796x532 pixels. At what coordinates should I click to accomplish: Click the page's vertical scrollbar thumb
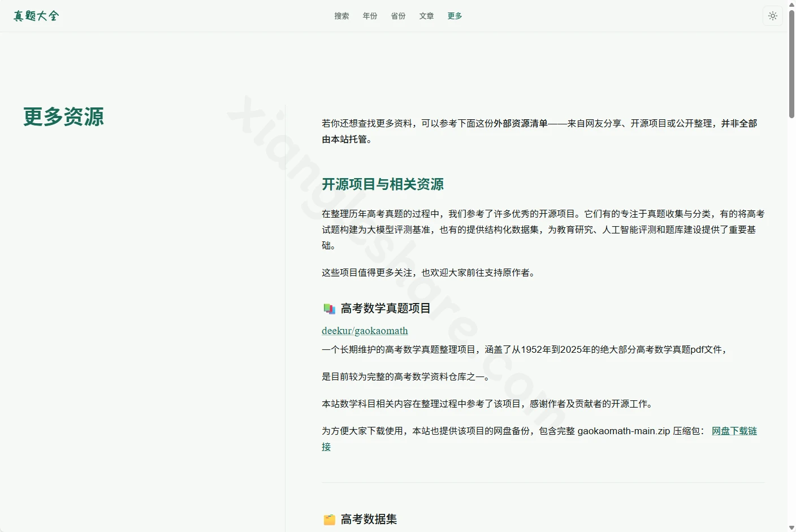pos(791,63)
